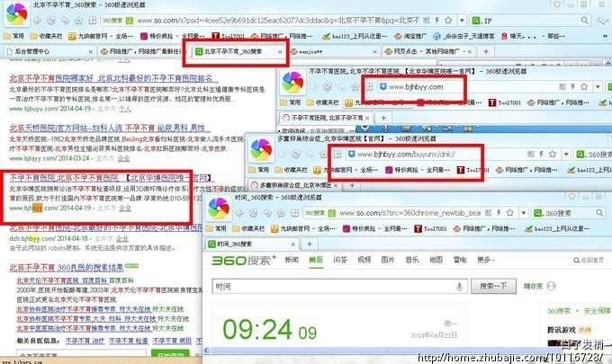612x364 pixels.
Task: Open favorites star in 时间_360搜索 toolbar
Action: tap(281, 213)
